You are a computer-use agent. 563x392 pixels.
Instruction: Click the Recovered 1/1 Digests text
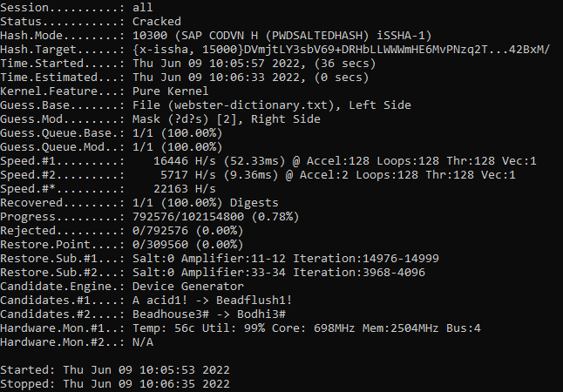click(x=206, y=203)
